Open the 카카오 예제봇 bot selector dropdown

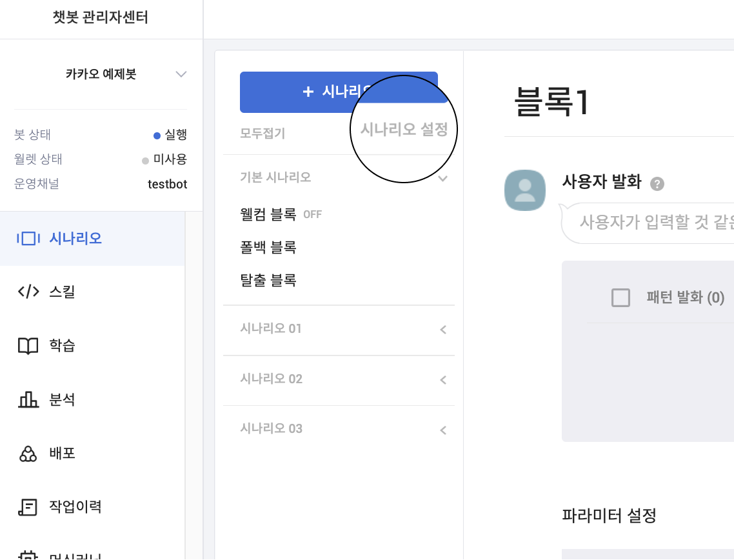[181, 74]
